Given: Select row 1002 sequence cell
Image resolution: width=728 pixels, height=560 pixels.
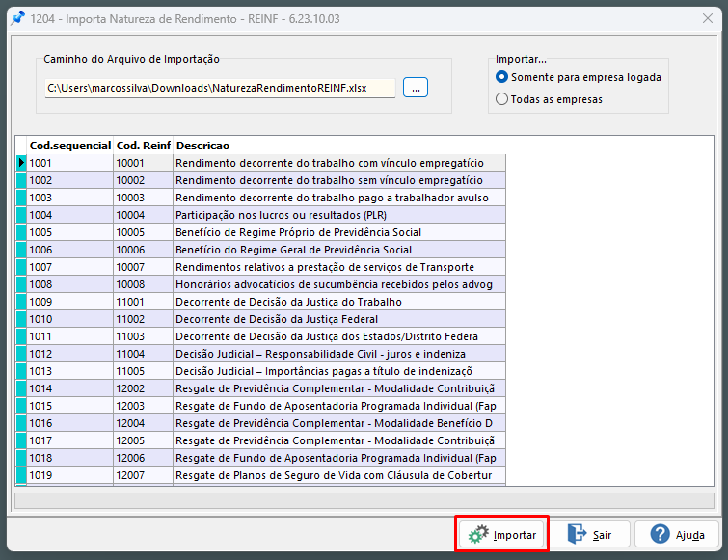Looking at the screenshot, I should pos(69,180).
